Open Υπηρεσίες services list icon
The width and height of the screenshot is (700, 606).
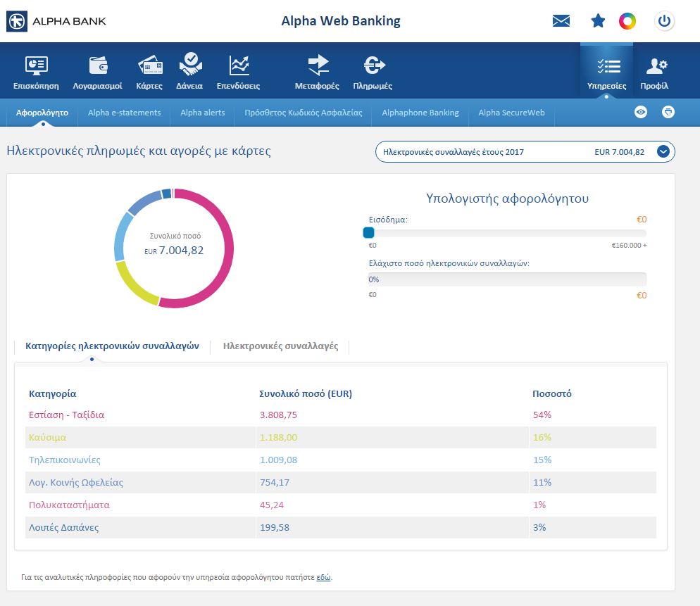(607, 72)
